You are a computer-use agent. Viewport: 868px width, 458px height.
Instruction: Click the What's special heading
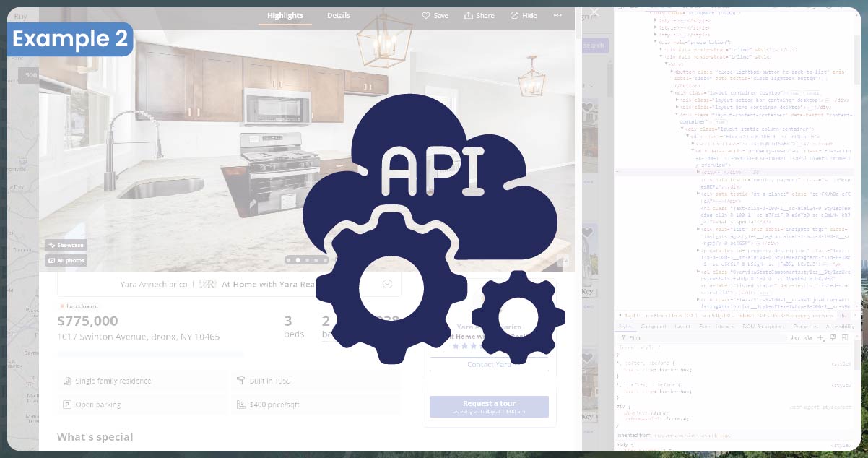95,437
